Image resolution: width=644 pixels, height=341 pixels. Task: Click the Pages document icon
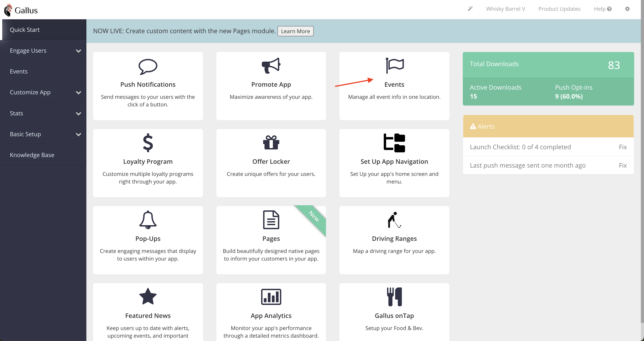click(271, 220)
